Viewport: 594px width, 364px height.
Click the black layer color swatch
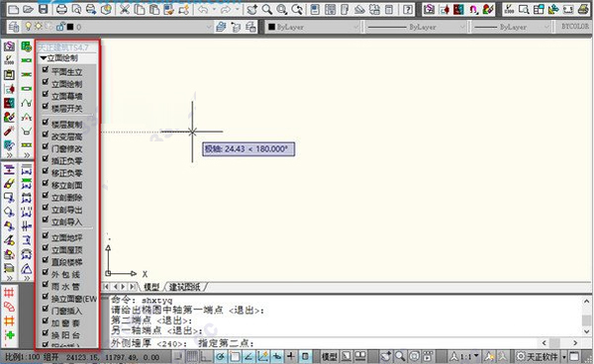70,27
